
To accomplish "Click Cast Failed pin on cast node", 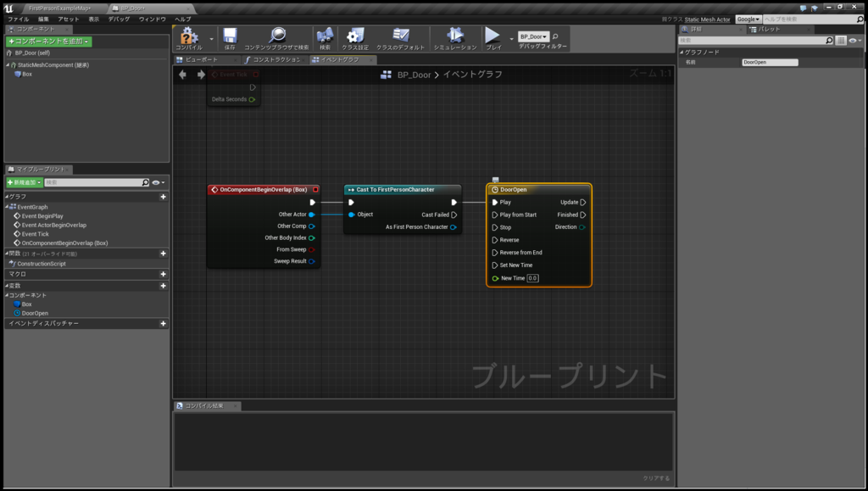I will coord(454,215).
